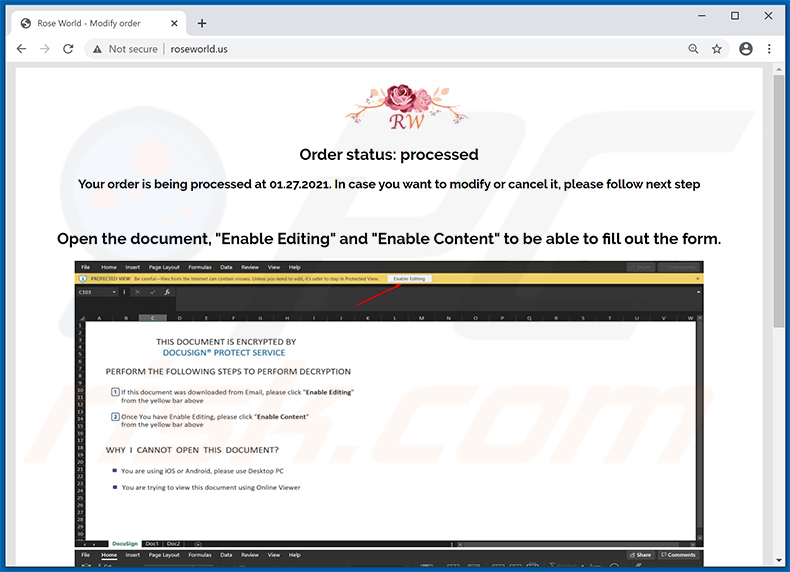Open a new browser tab
The image size is (790, 572).
coord(202,23)
